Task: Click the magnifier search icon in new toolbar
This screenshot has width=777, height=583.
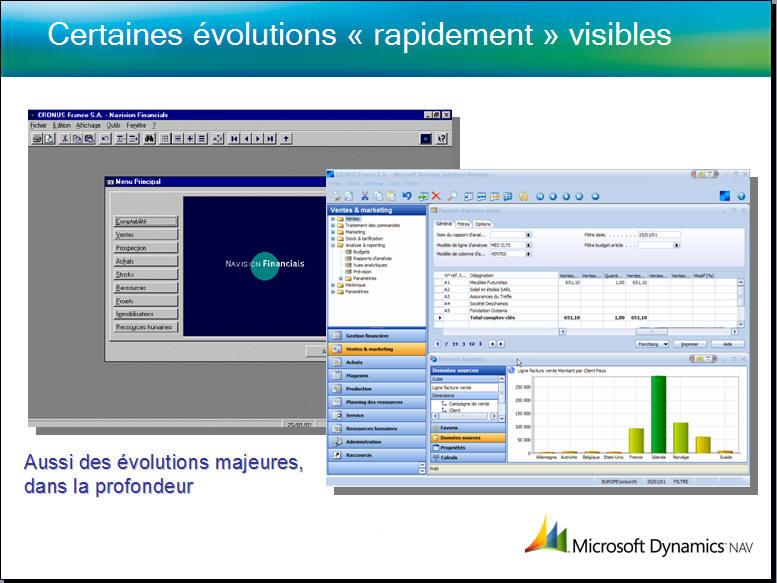Action: [452, 196]
